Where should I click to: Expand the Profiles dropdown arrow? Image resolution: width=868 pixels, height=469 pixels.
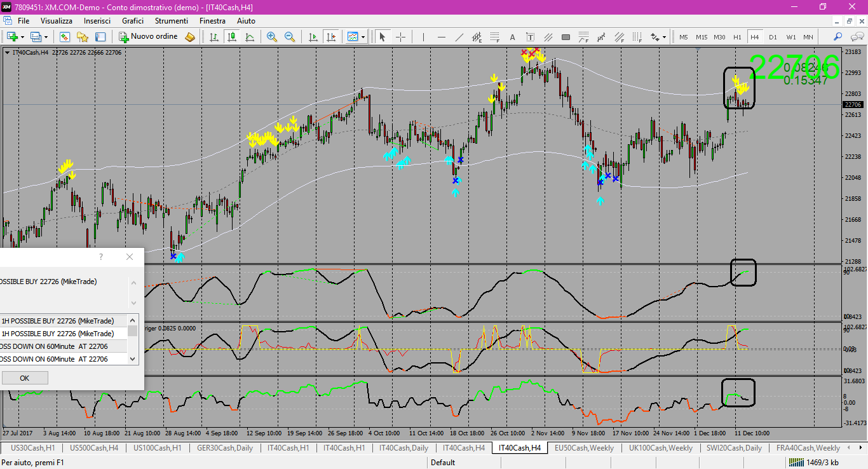point(46,37)
